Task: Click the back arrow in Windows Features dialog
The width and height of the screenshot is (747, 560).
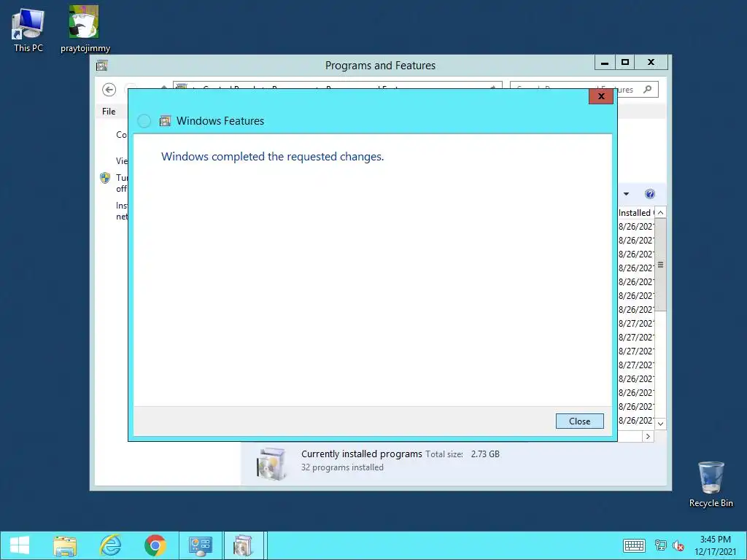Action: click(x=144, y=121)
